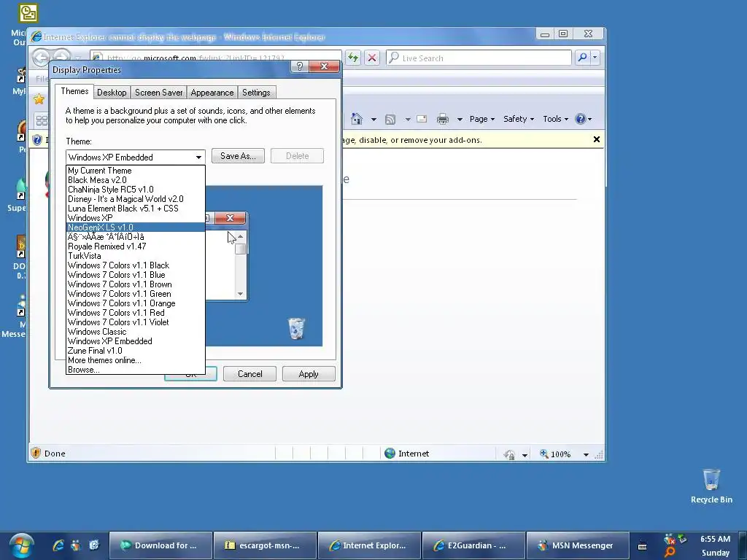Image resolution: width=747 pixels, height=560 pixels.
Task: Click the blue Help icon in IE
Action: 580,119
